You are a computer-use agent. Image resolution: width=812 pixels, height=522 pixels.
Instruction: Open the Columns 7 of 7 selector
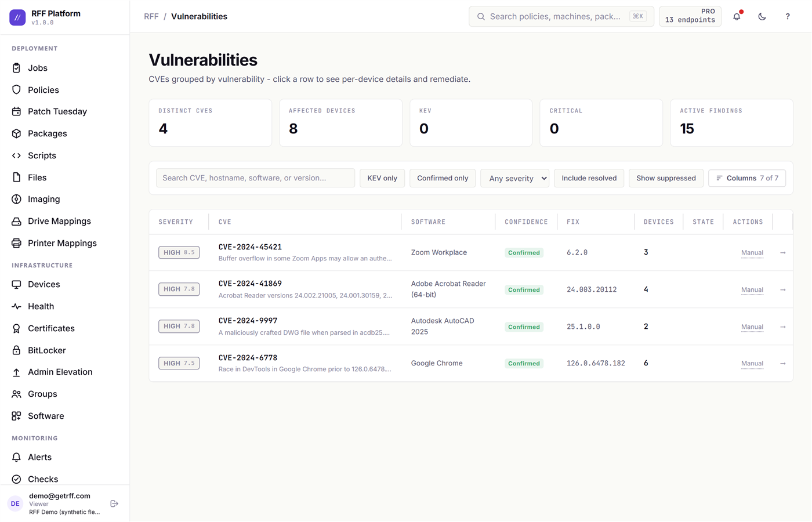tap(747, 178)
